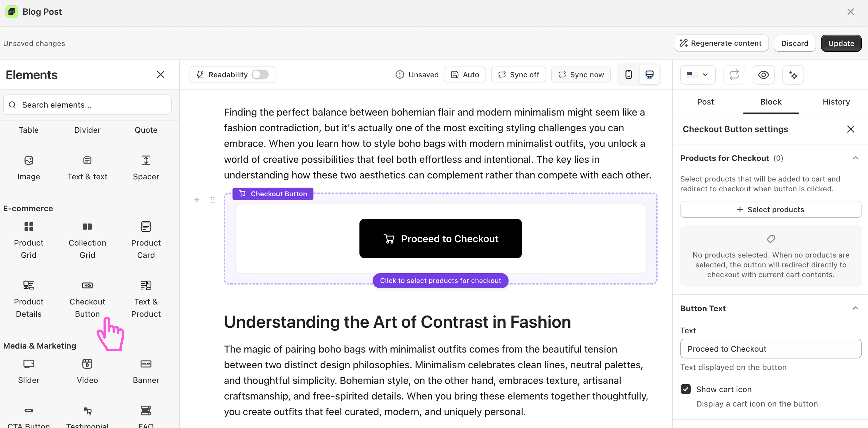Screen dimensions: 868x428
Task: Click the Image element icon
Action: tap(29, 160)
